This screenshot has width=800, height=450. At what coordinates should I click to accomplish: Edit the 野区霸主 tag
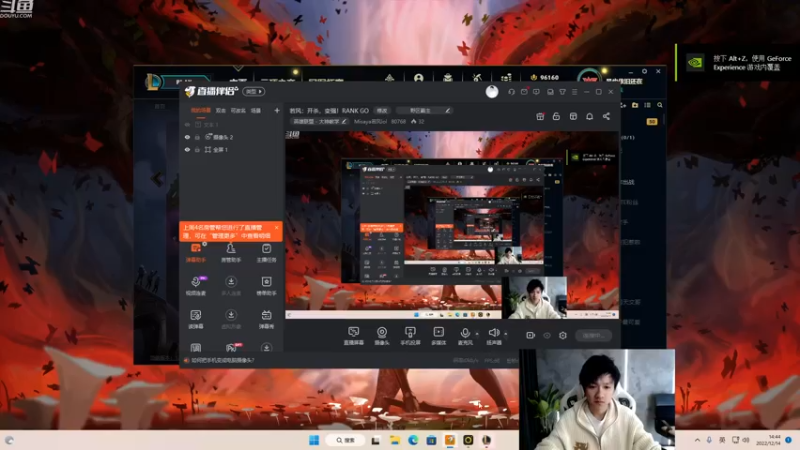click(424, 110)
